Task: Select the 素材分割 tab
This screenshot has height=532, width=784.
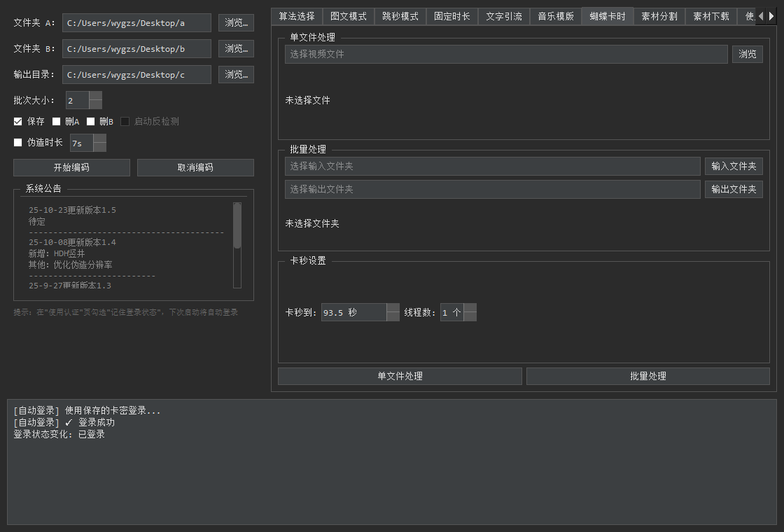Action: [x=659, y=15]
